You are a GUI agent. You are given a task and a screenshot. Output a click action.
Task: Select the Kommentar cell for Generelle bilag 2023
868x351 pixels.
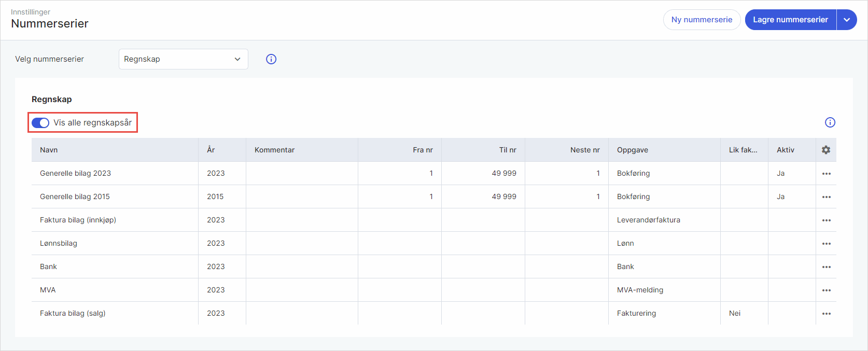(x=302, y=173)
